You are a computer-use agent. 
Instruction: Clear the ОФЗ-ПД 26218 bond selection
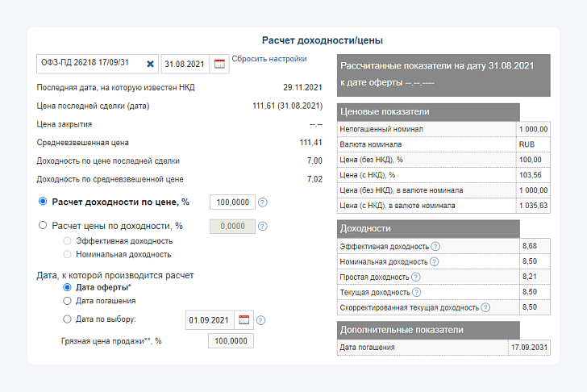pos(150,64)
